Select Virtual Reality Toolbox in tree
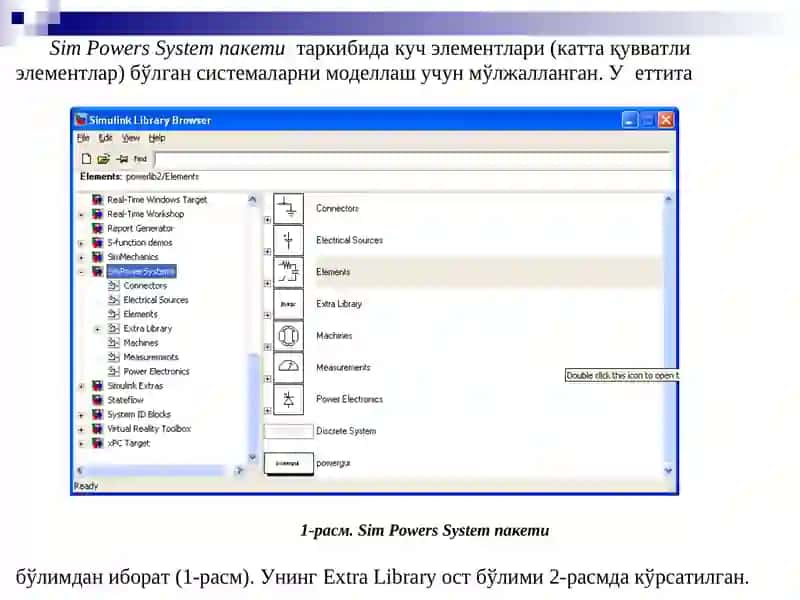The image size is (800, 600). coord(148,429)
